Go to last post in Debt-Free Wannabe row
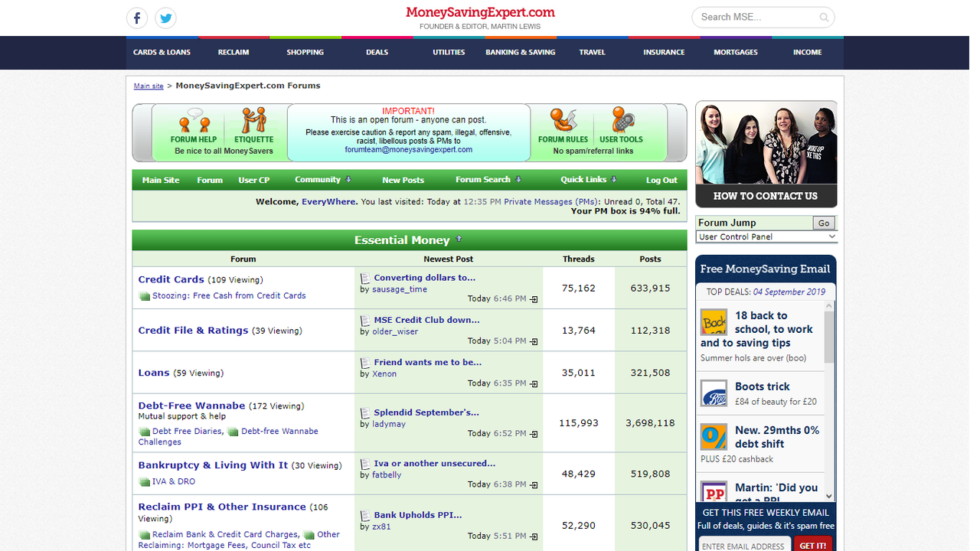 534,434
